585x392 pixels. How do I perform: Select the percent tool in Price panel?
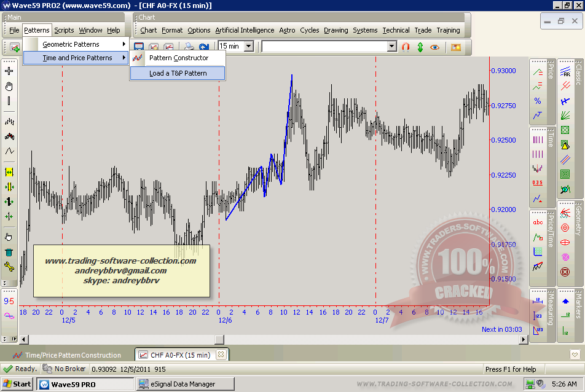click(x=538, y=101)
